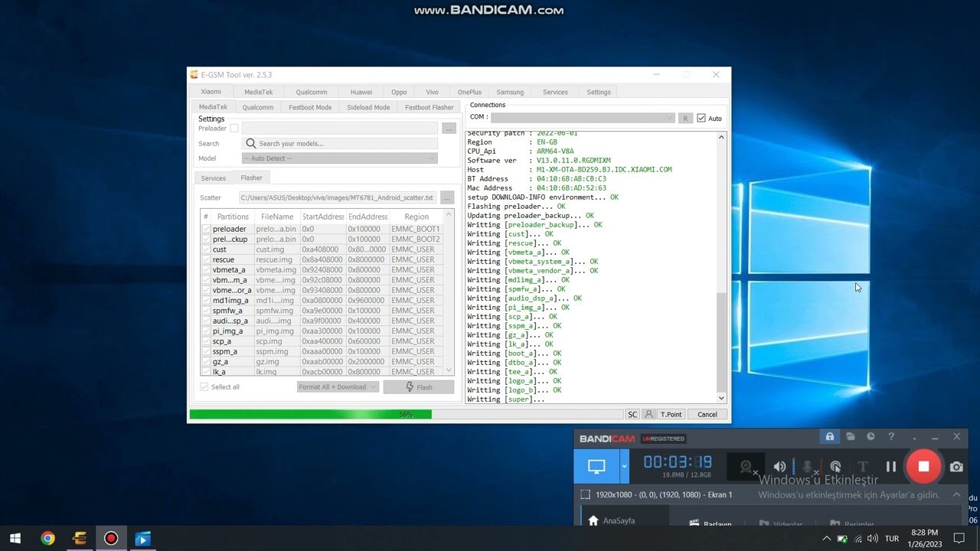Click the flashing progress bar at 56%
The width and height of the screenshot is (980, 551).
(x=406, y=414)
